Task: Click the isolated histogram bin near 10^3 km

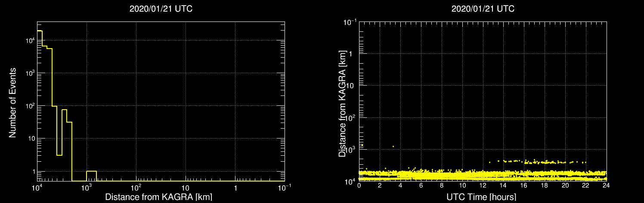Action: click(91, 176)
